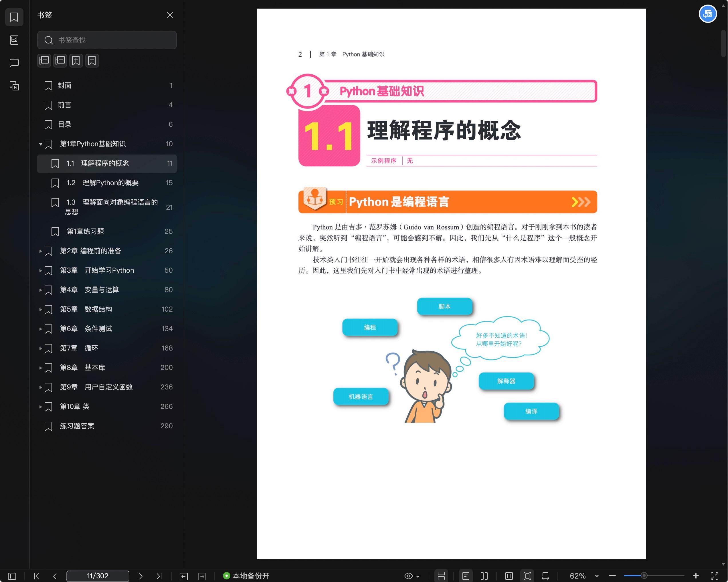Go back to previous view

pos(184,576)
